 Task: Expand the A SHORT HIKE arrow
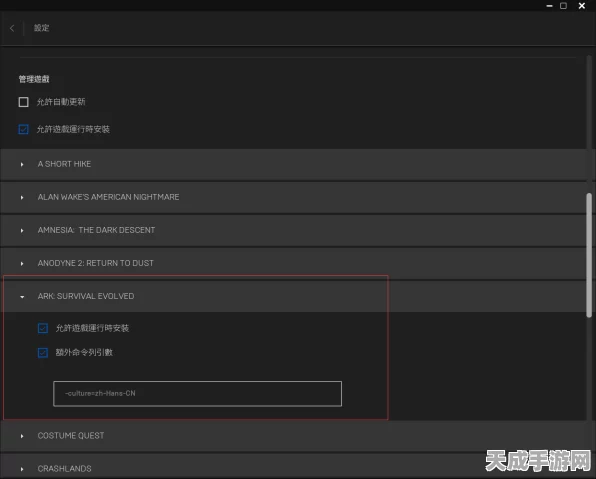(22, 164)
